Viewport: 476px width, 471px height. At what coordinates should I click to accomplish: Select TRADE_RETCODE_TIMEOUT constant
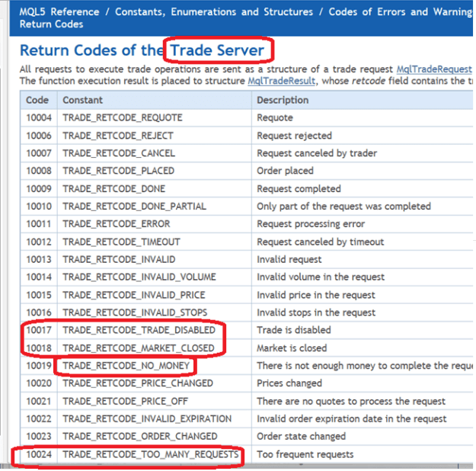[x=121, y=242]
